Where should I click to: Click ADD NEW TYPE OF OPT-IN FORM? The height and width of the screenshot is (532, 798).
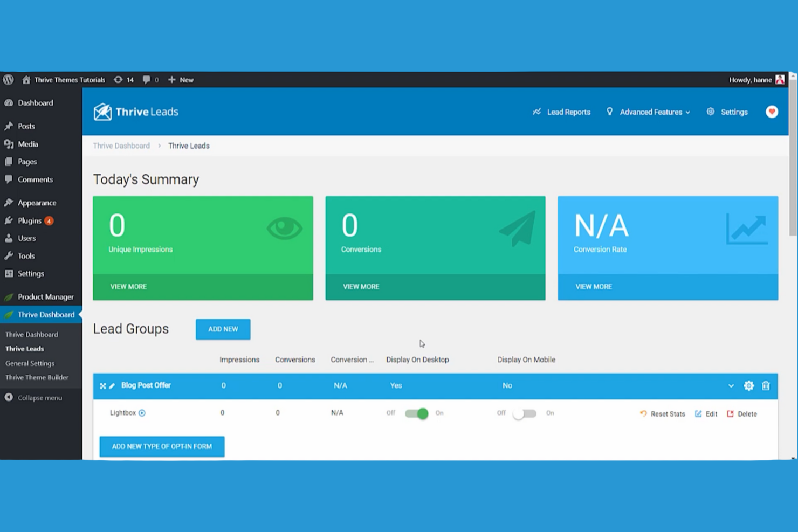(x=162, y=446)
